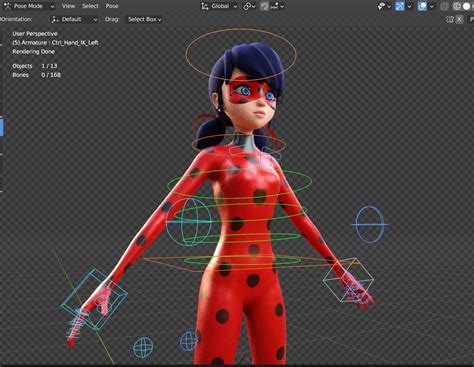
Task: Expand the gizmo options arrow
Action: click(x=409, y=6)
